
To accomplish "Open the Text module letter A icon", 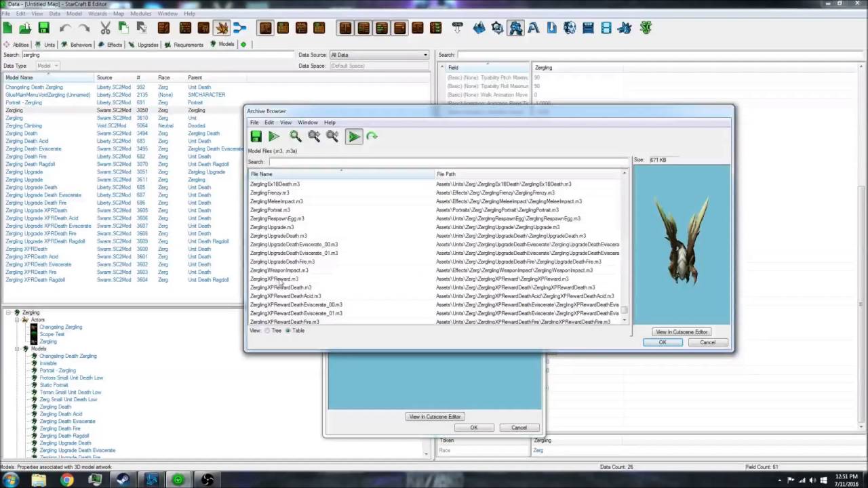I will pyautogui.click(x=534, y=28).
